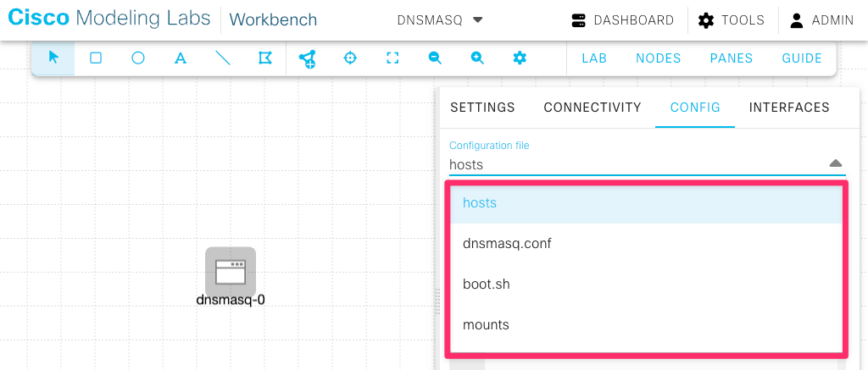Open the Tools menu label
The width and height of the screenshot is (868, 370).
point(743,20)
